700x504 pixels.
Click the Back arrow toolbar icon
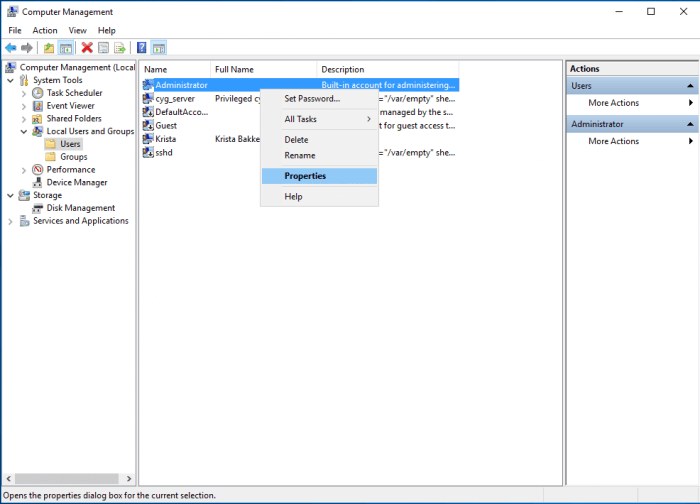[x=11, y=48]
